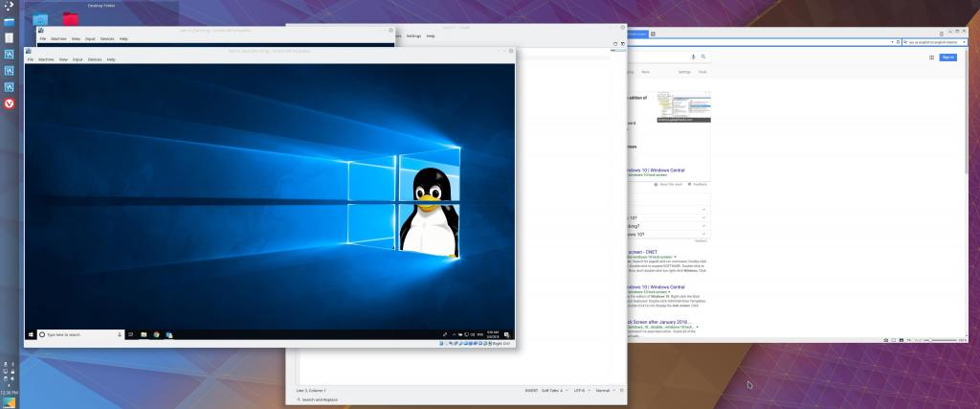Open the Settings menu in the text editor

point(413,35)
